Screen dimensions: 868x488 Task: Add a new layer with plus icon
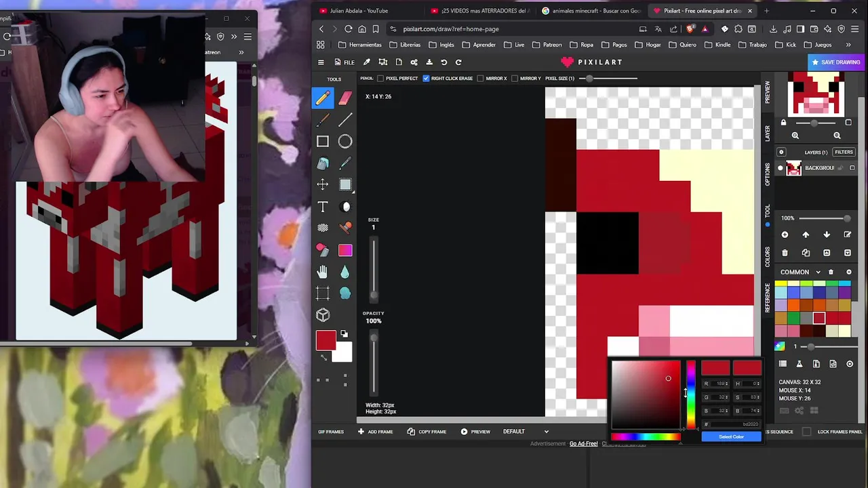click(x=785, y=235)
